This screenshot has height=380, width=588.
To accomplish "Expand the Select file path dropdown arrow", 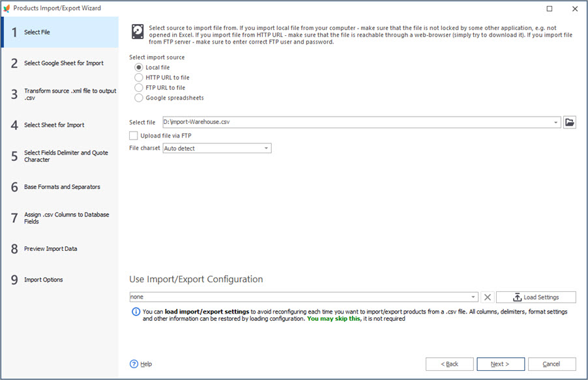I will click(556, 123).
